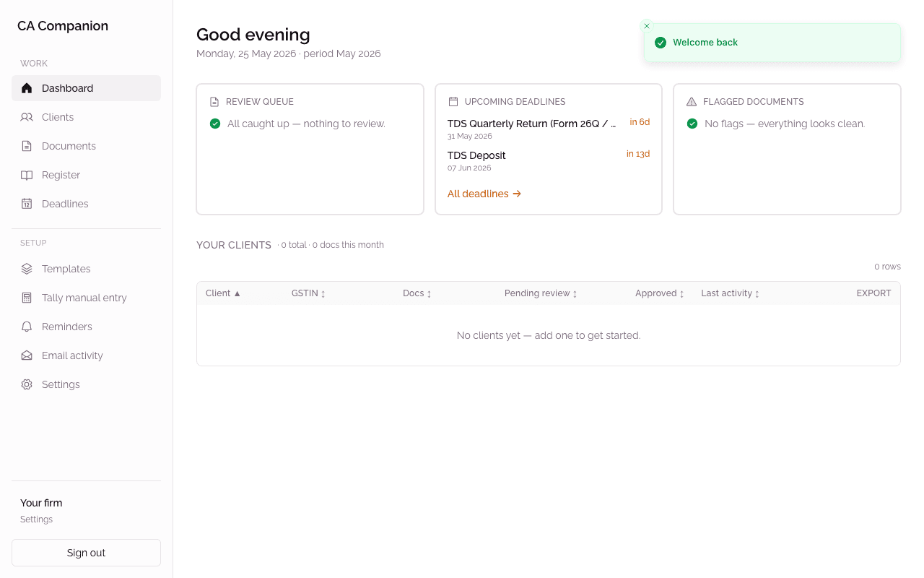Open the Clients page
This screenshot has width=924, height=578.
point(86,117)
